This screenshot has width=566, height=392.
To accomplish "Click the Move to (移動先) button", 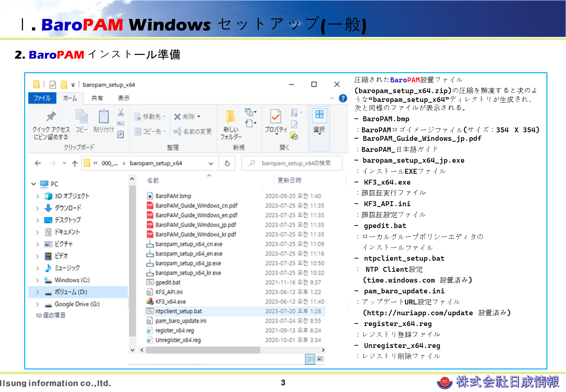I will pyautogui.click(x=150, y=117).
